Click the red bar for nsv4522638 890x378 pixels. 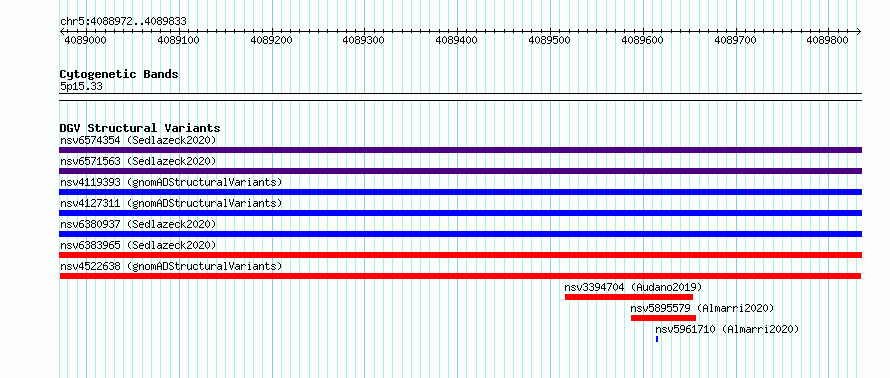click(460, 276)
